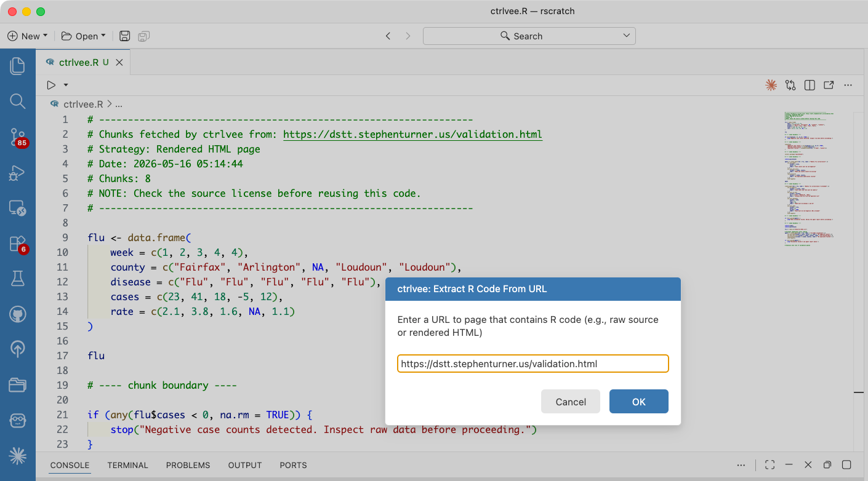Open the Testing flask view

(x=17, y=280)
